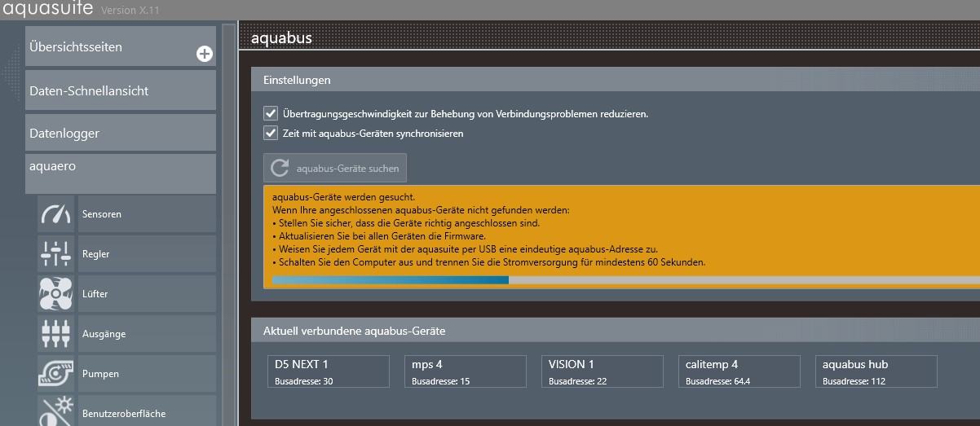This screenshot has height=426, width=980.
Task: Open the Benutzeroberfläche brightness icon
Action: coord(55,411)
